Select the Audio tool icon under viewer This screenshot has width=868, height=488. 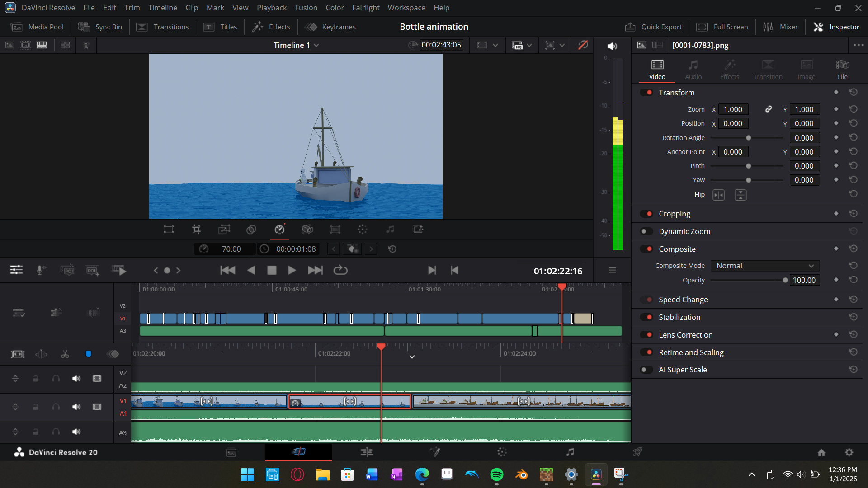coord(390,230)
